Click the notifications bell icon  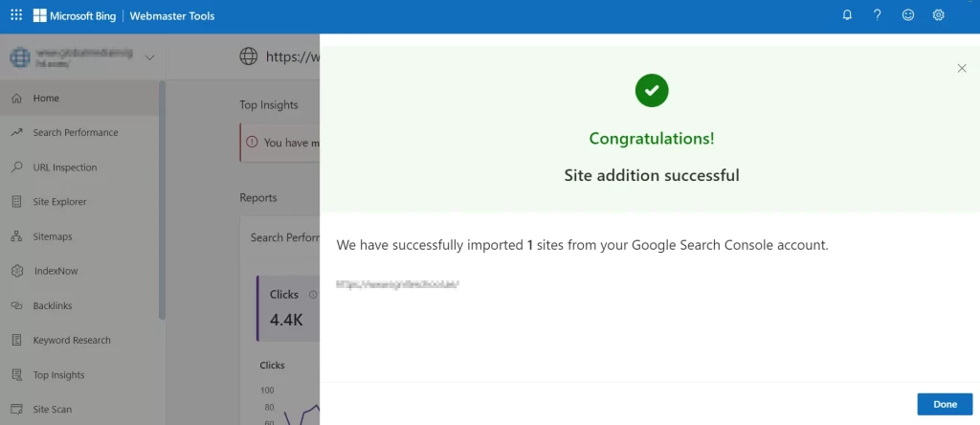(847, 15)
